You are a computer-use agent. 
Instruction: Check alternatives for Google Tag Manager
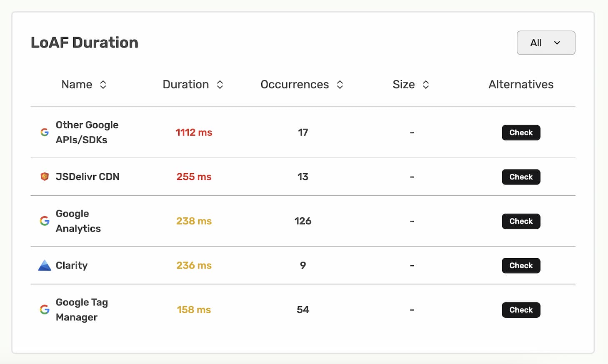point(521,310)
